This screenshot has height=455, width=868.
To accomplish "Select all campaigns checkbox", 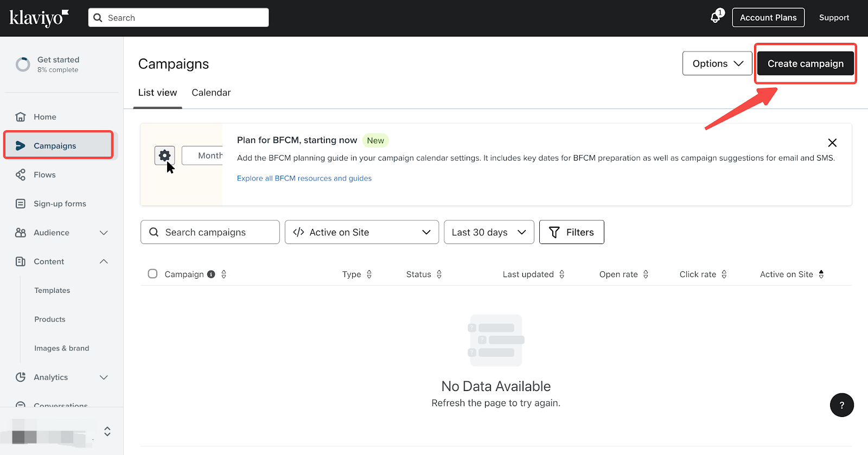I will [x=152, y=274].
